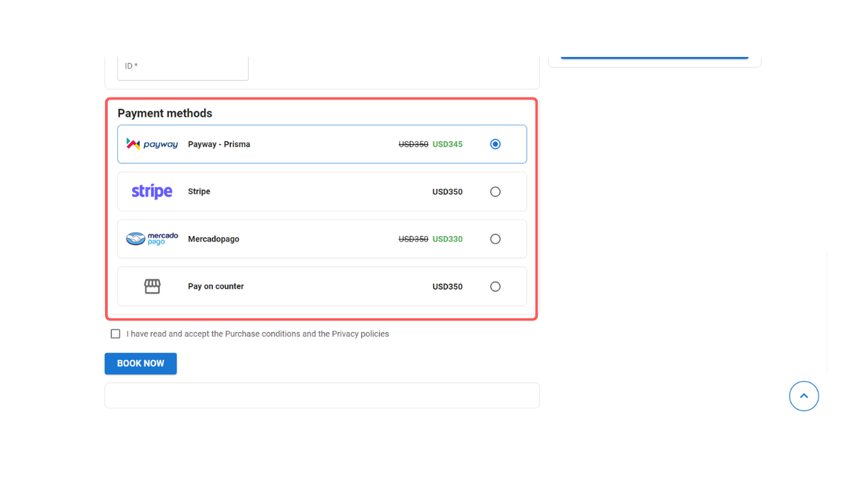This screenshot has width=868, height=488.
Task: Click the Payway - Prisma label
Action: pos(219,144)
